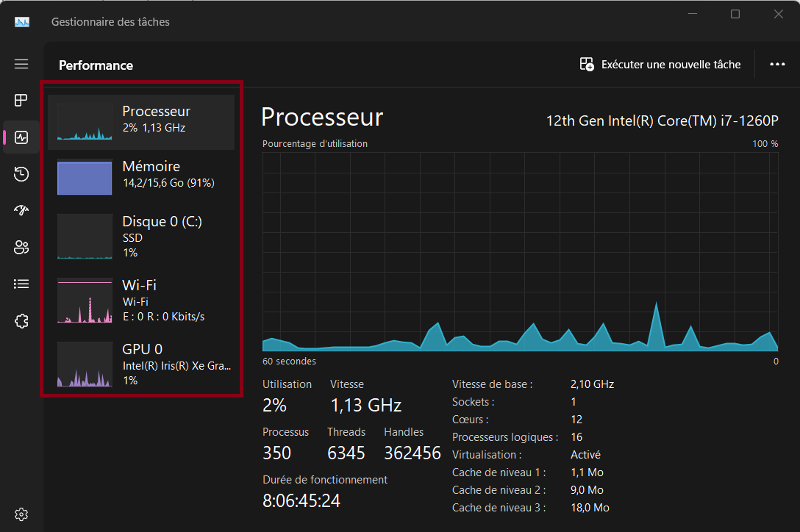Click the processor utilization graph
The height and width of the screenshot is (532, 800).
[x=520, y=252]
